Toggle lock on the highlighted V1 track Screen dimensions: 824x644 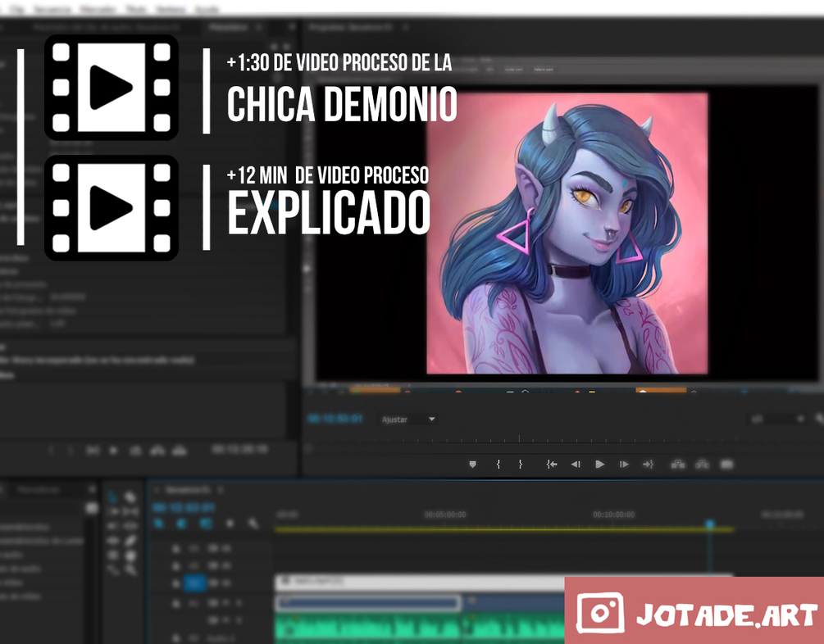(x=176, y=583)
